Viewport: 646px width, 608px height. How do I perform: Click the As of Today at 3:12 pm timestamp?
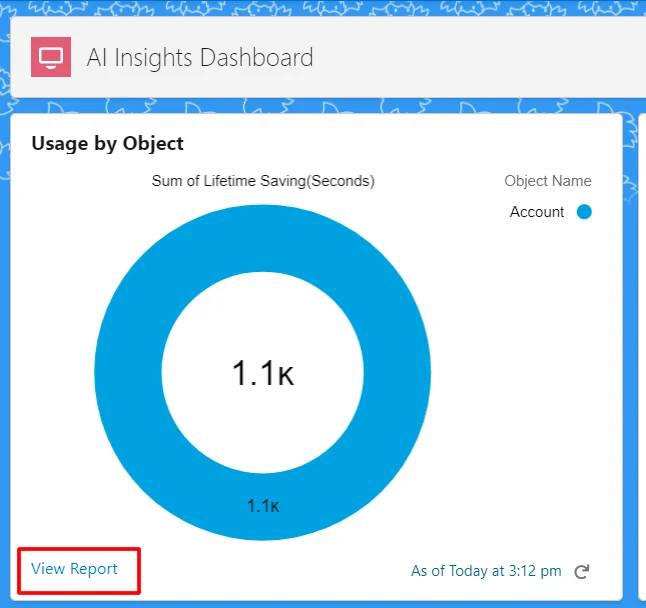point(486,571)
